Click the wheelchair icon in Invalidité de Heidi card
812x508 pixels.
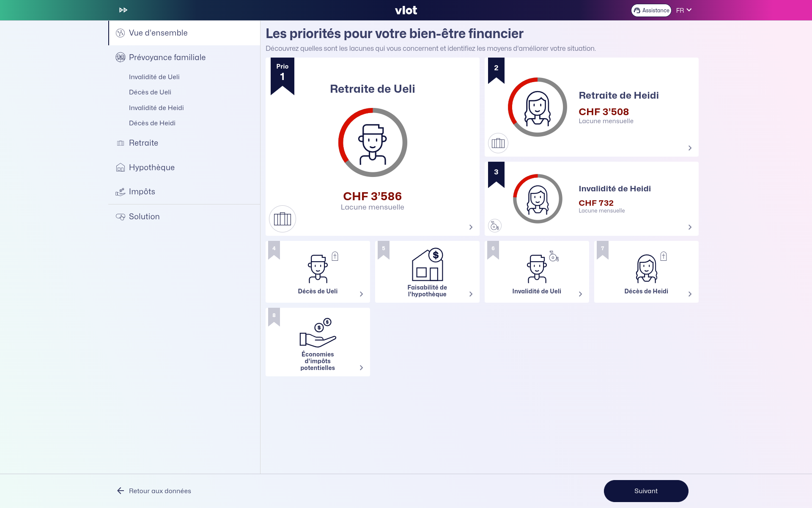[495, 226]
